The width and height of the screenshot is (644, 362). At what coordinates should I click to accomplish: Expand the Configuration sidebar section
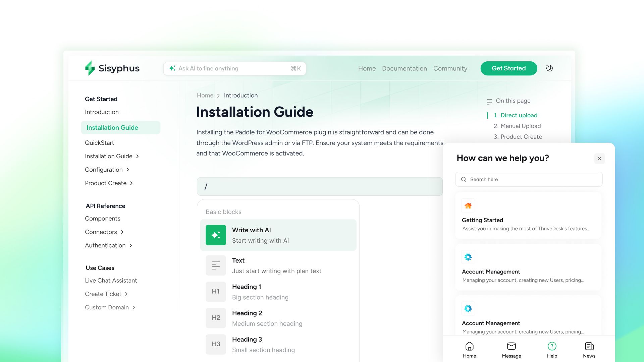(x=128, y=170)
